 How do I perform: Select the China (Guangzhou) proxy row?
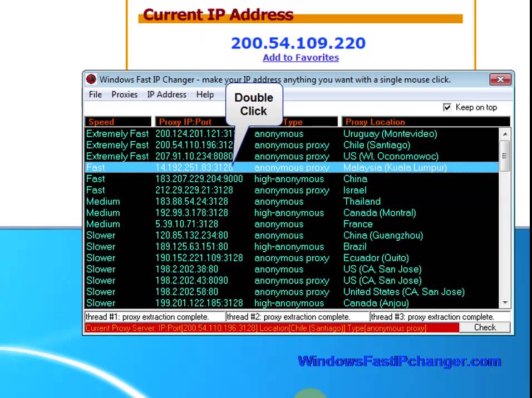292,235
